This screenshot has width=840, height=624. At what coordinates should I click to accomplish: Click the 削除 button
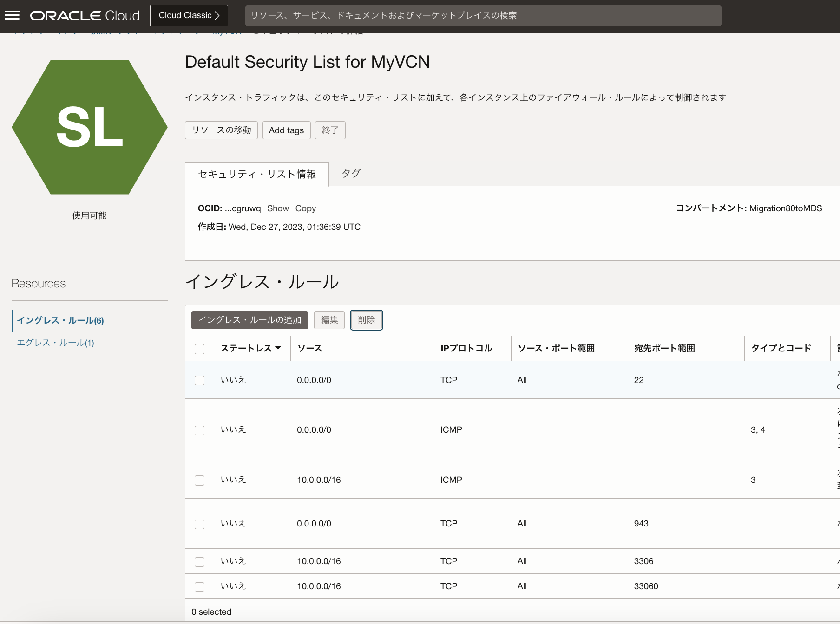(366, 320)
